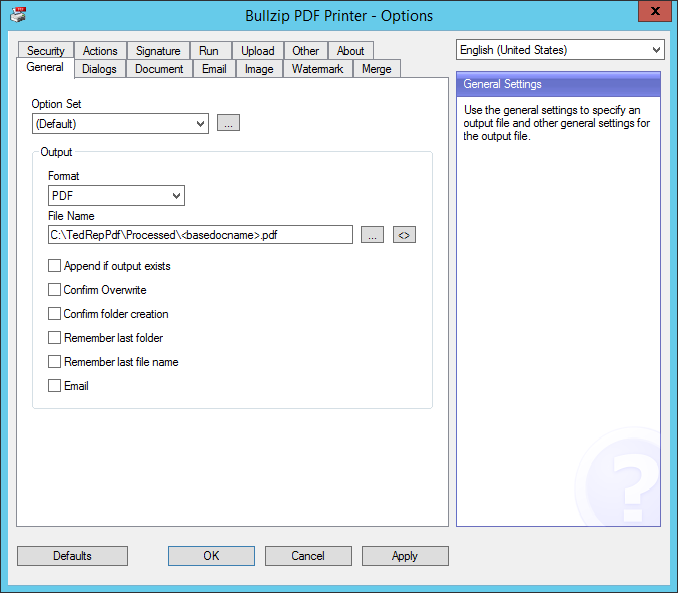678x593 pixels.
Task: Open the About tab
Action: point(350,51)
